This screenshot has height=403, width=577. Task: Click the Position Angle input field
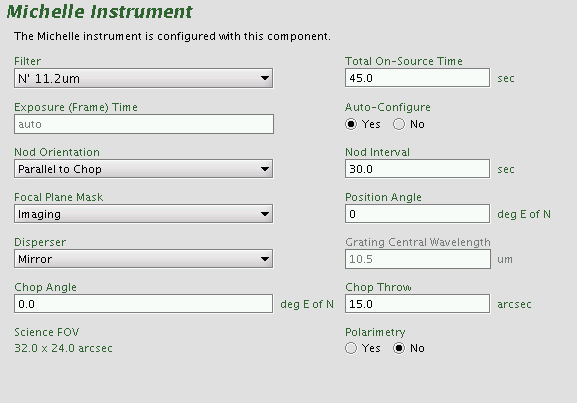tap(417, 214)
